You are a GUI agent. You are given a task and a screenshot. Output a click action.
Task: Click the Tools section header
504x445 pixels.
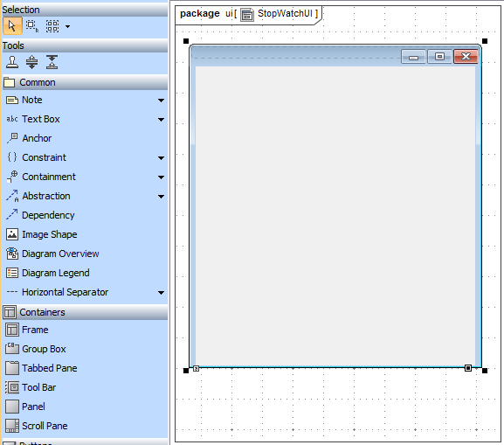click(x=85, y=45)
